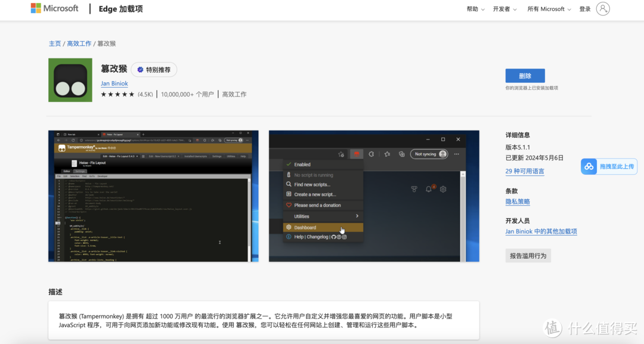Screen dimensions: 644x344
Task: Click the 高效工作 category text beside user count
Action: 234,94
